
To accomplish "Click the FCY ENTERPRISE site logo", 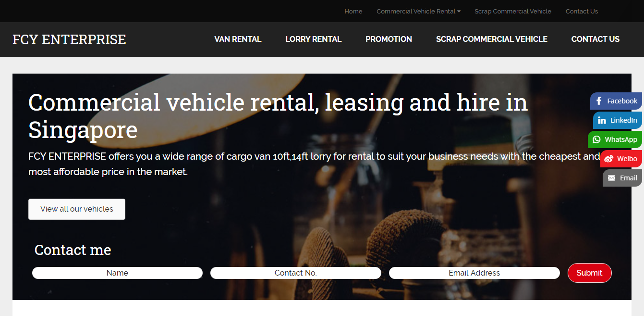I will tap(69, 39).
